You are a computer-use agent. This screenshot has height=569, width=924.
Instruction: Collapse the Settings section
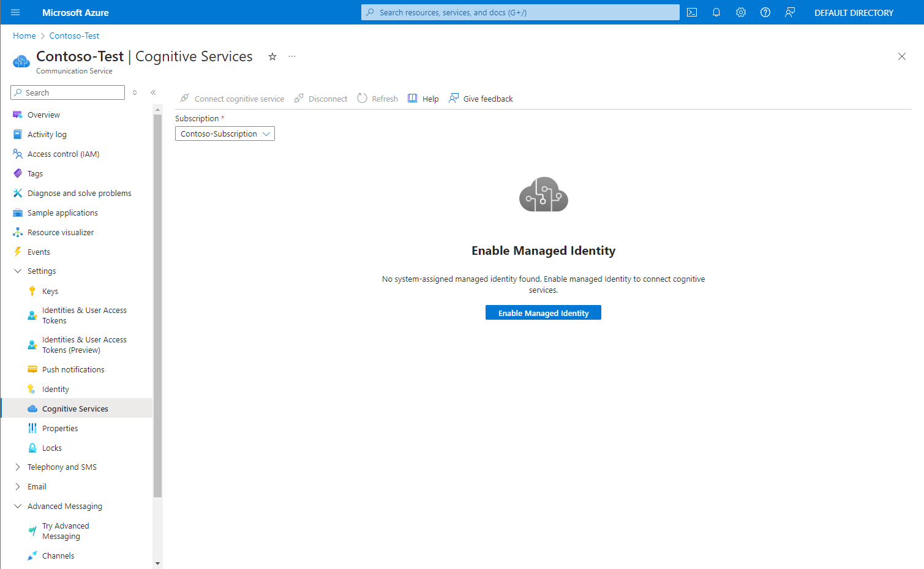click(18, 271)
